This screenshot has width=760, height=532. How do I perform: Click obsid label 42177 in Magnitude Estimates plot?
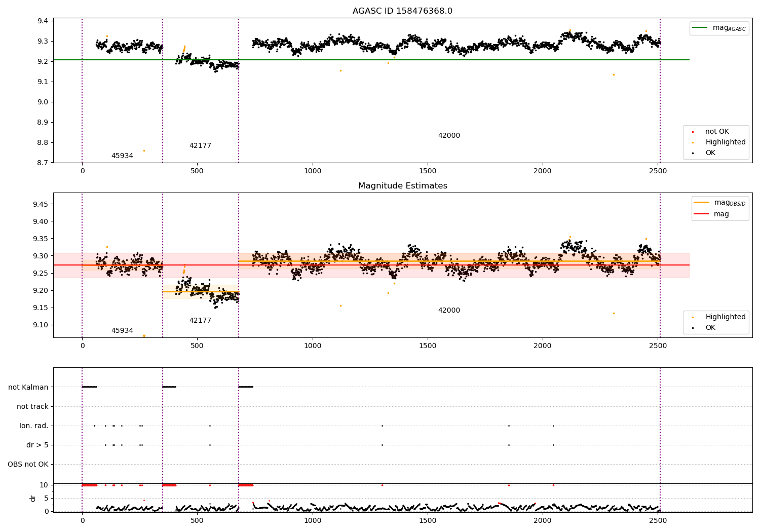tap(200, 321)
